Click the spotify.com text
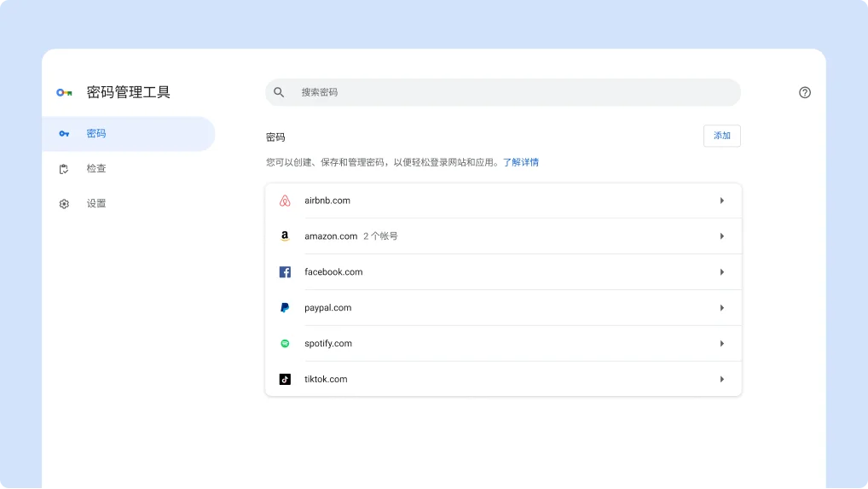 tap(328, 343)
